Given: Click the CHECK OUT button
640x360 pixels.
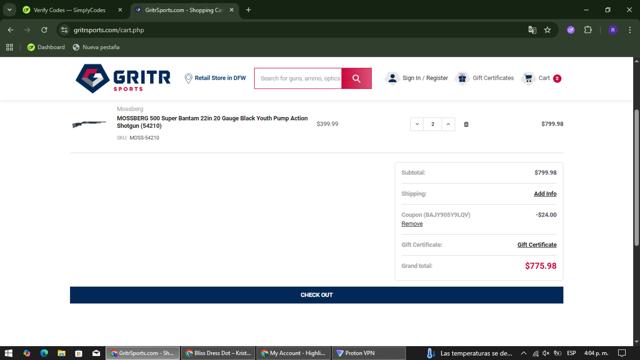Looking at the screenshot, I should 316,295.
